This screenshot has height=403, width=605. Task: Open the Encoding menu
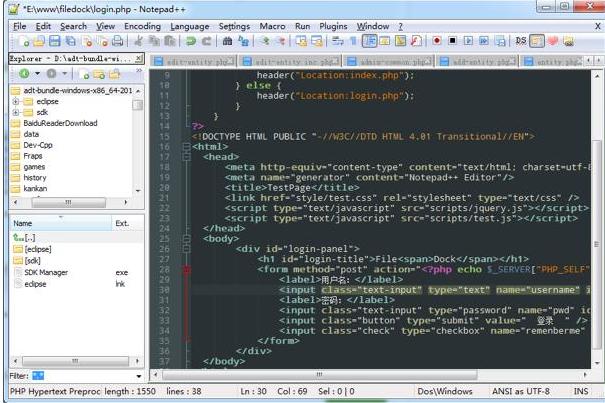coord(142,25)
